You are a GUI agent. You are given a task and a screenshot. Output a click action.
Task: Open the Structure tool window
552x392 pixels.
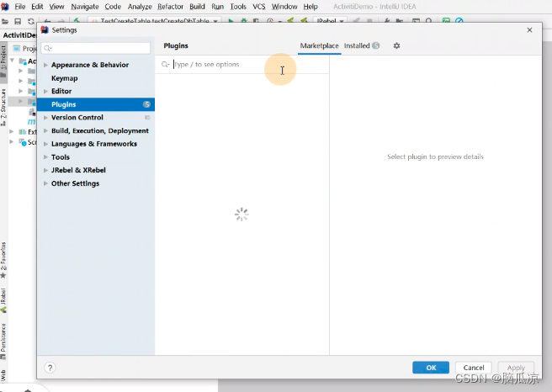(x=3, y=107)
